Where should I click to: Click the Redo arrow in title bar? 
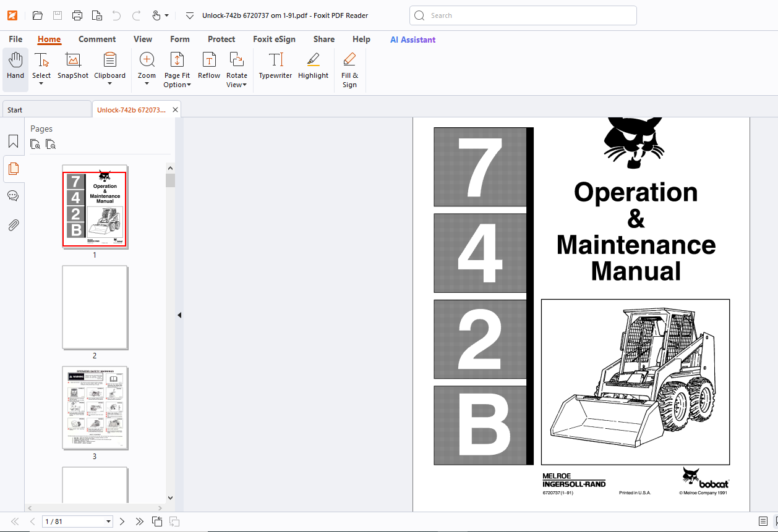137,15
